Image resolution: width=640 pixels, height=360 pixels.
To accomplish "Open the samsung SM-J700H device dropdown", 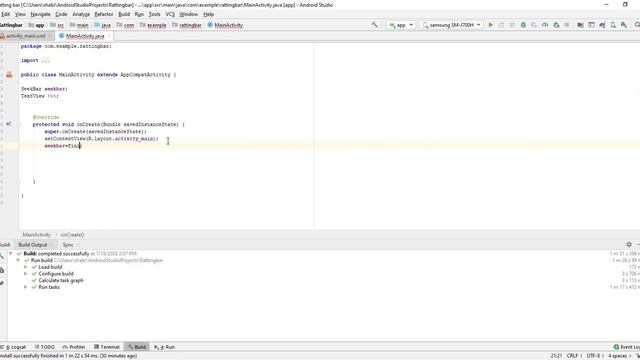I will click(451, 25).
